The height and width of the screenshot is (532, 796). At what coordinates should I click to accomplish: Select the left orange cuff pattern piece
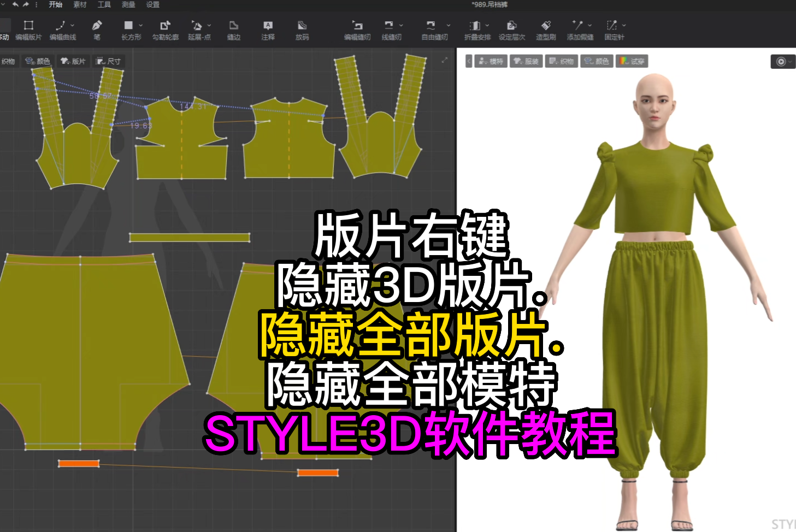[x=79, y=464]
